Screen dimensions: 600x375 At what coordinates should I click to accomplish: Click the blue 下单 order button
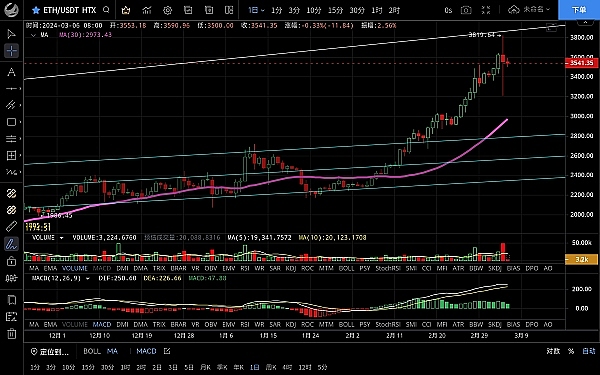pos(579,10)
